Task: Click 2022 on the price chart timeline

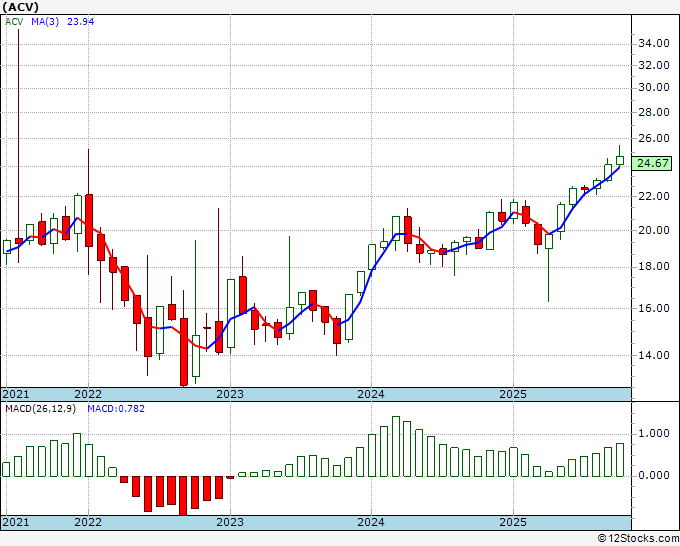Action: tap(88, 394)
